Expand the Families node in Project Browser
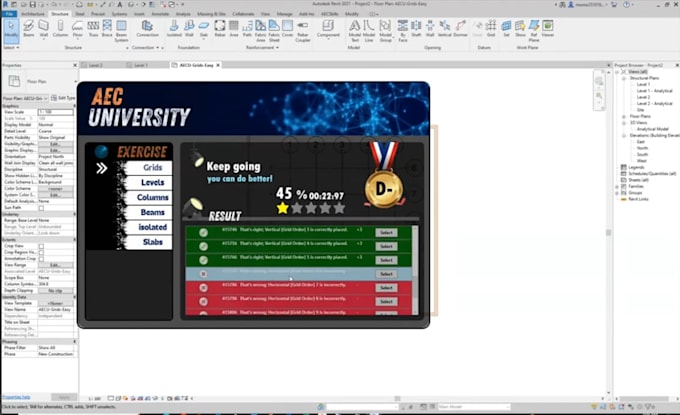This screenshot has width=680, height=415. [x=617, y=186]
